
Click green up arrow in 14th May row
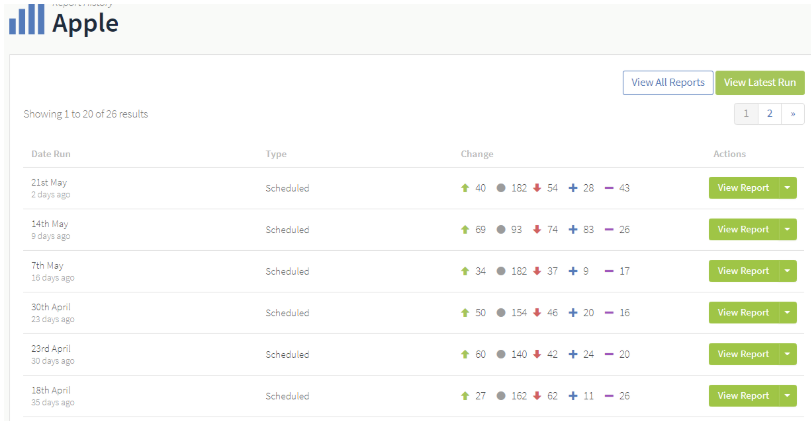tap(464, 230)
